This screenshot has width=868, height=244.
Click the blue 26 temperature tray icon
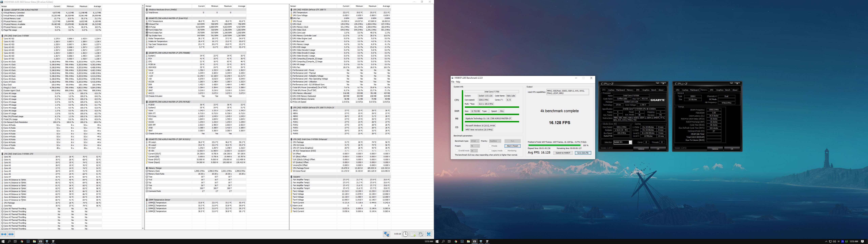[843, 241]
